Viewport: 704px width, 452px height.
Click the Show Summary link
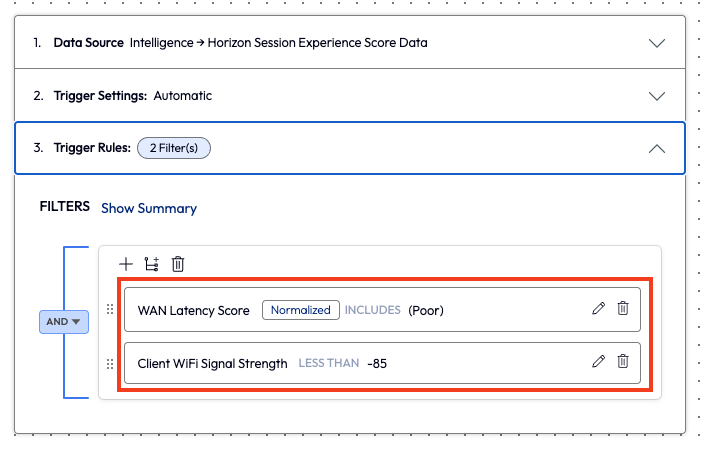(149, 208)
